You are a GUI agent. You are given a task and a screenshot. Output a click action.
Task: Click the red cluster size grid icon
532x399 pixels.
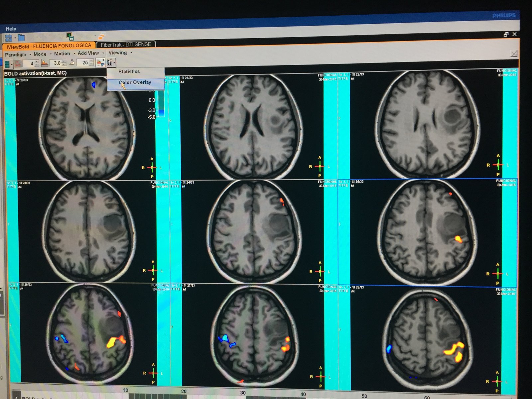coord(18,63)
